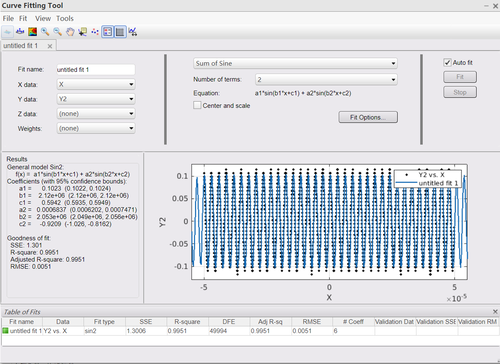Click the Equation formula text

click(303, 93)
